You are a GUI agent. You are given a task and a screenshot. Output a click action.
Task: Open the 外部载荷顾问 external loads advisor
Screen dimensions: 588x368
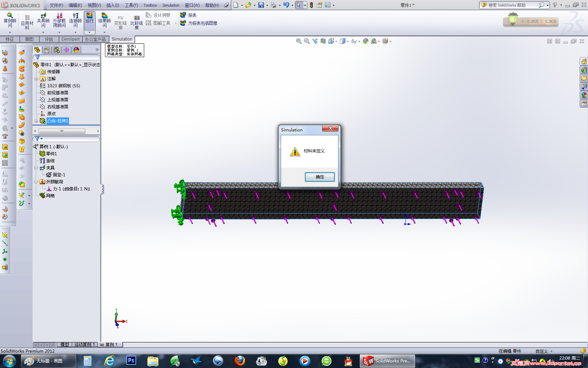coord(59,20)
